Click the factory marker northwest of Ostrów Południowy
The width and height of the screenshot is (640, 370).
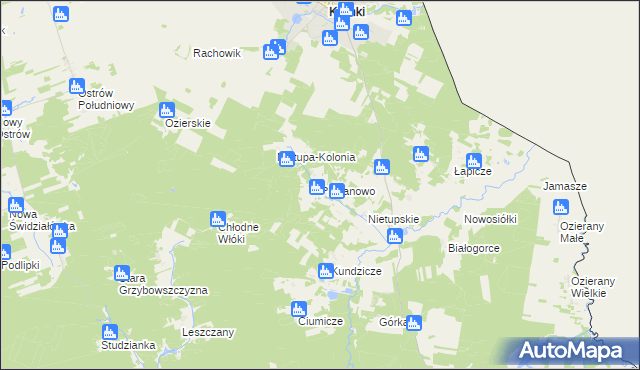[x=61, y=14]
